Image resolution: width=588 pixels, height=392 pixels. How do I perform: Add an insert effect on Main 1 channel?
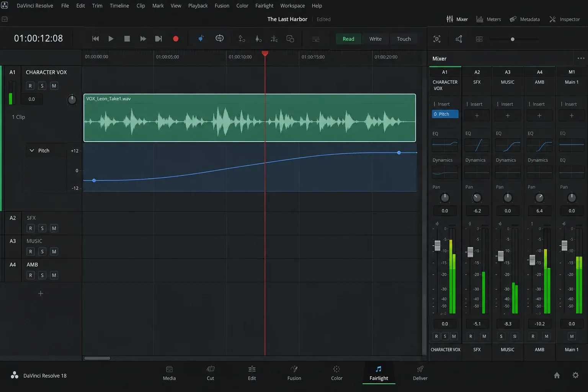pyautogui.click(x=572, y=116)
